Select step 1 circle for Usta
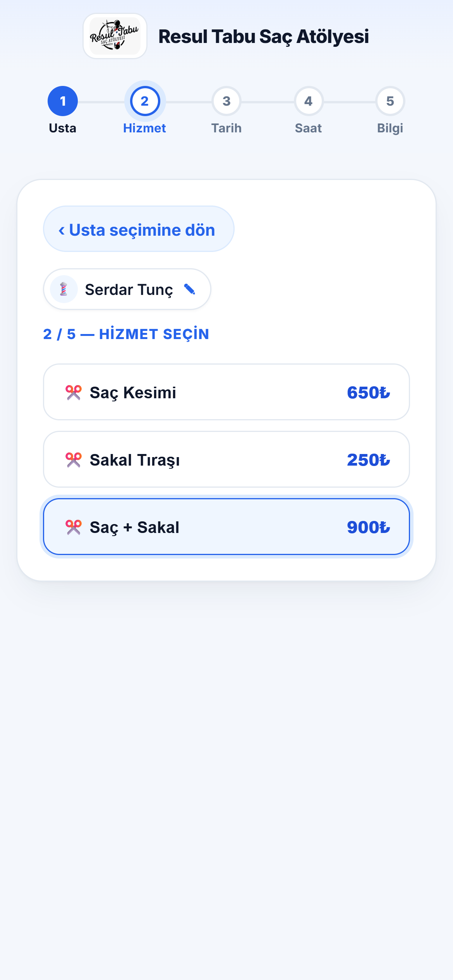The height and width of the screenshot is (980, 453). pos(63,101)
